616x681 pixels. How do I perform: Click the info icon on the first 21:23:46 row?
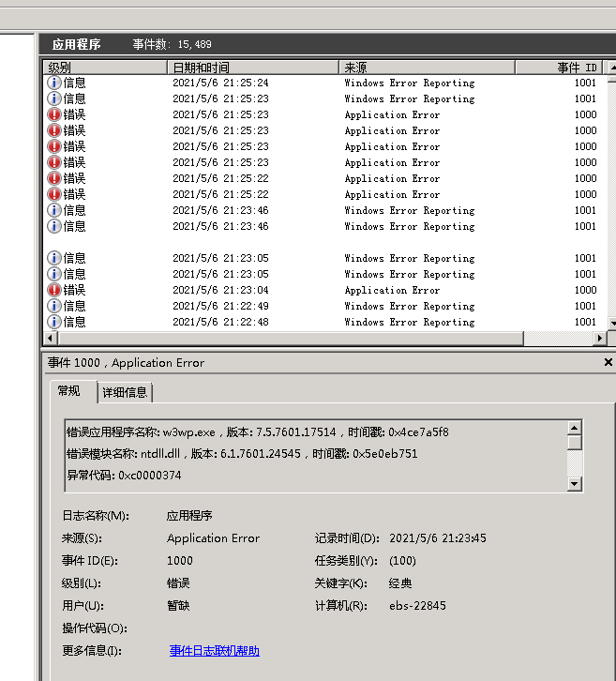pyautogui.click(x=54, y=210)
